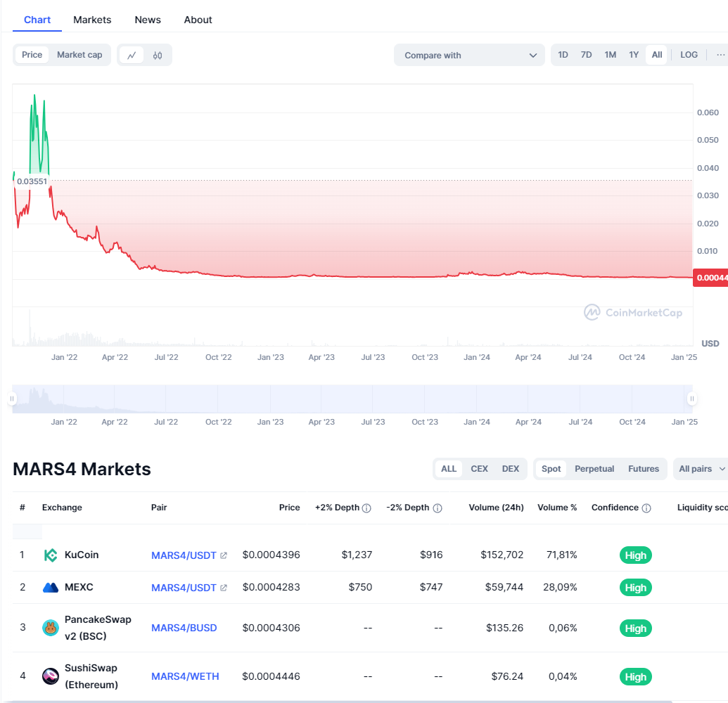Select the 1Y time range
This screenshot has width=728, height=703.
(634, 55)
